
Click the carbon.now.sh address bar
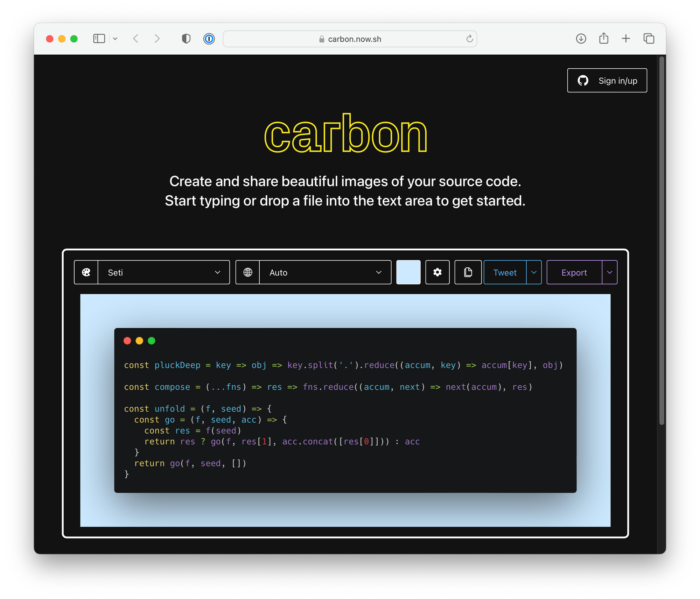(350, 39)
